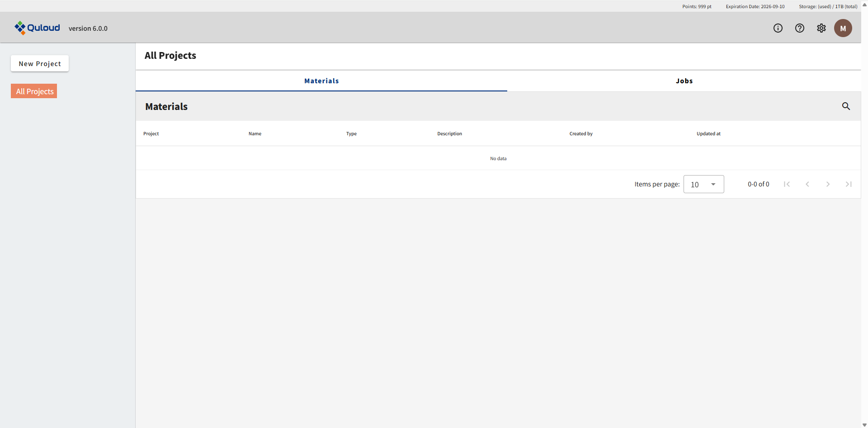Switch to the Jobs tab
Image resolution: width=868 pixels, height=428 pixels.
(684, 81)
